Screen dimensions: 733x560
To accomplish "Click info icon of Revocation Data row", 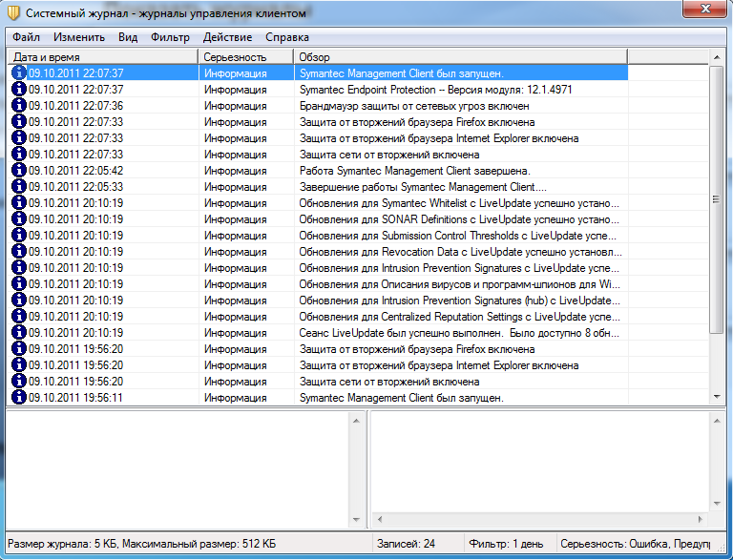I will (19, 251).
